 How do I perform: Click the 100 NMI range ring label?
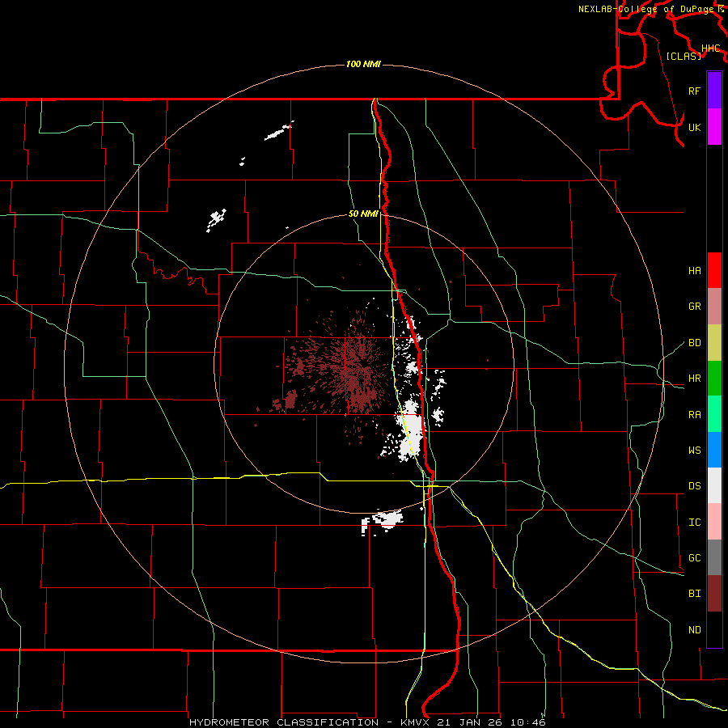(x=363, y=64)
